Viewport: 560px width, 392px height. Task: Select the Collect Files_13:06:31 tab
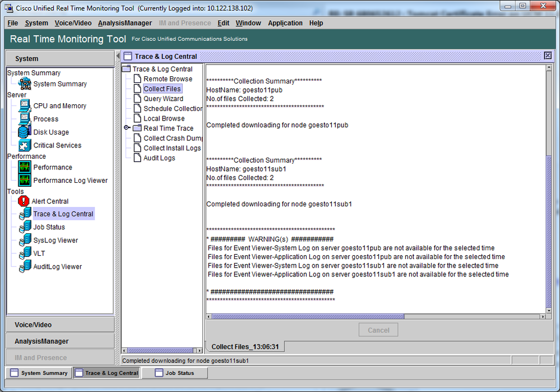(245, 347)
